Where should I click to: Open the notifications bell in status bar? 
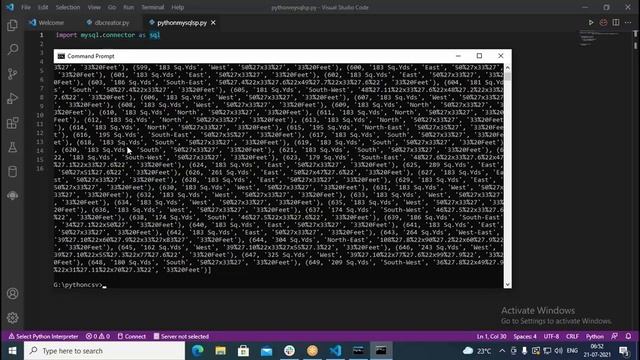point(628,336)
